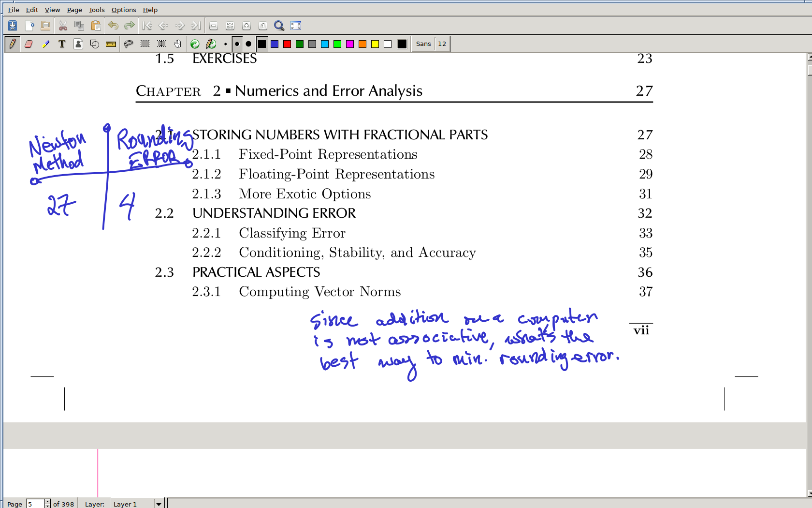Screen dimensions: 812x508
Task: Select the Highlighter tool
Action: click(x=45, y=44)
